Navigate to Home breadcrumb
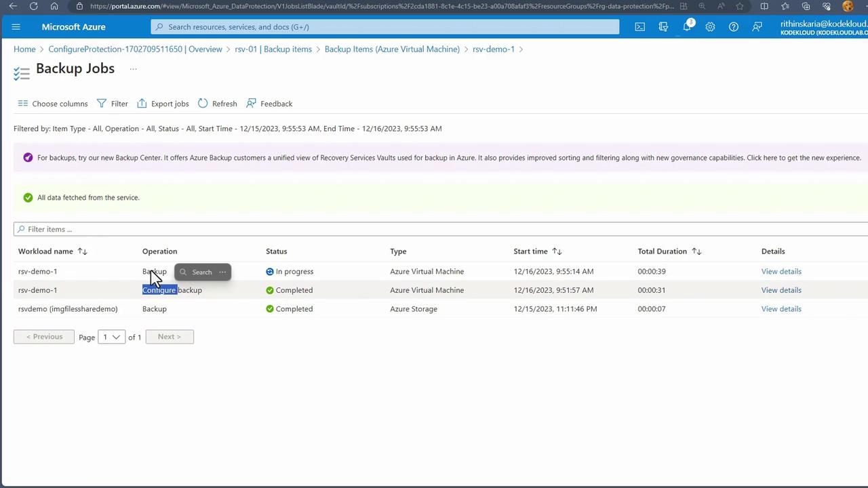The height and width of the screenshot is (488, 868). coord(24,49)
